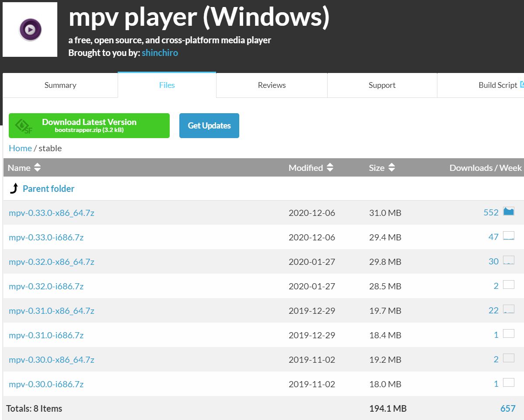Click the mpv player logo icon
The height and width of the screenshot is (420, 524).
click(x=30, y=29)
